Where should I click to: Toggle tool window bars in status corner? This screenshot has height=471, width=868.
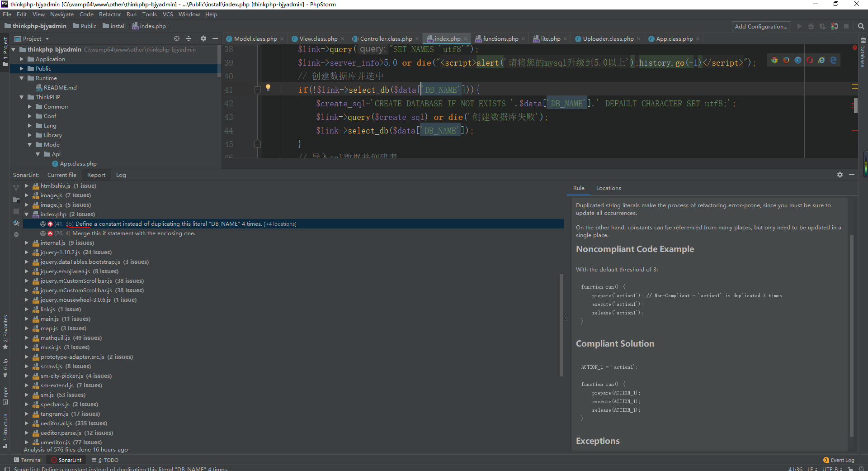(7, 469)
